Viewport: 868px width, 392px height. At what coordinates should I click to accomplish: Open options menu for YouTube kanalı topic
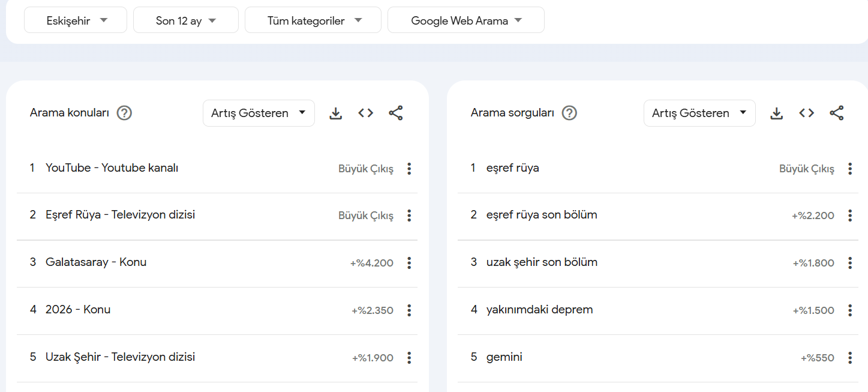click(x=409, y=169)
